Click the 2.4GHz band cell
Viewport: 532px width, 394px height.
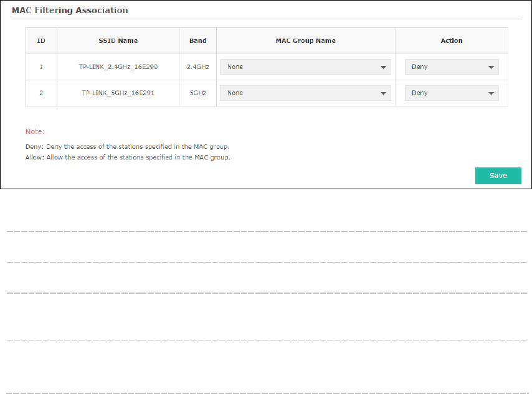click(198, 67)
